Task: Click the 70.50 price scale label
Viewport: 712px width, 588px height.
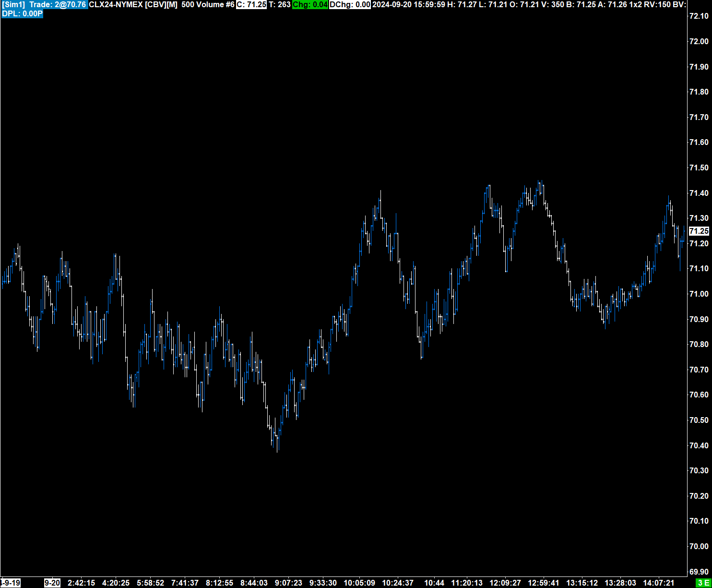Action: point(699,420)
